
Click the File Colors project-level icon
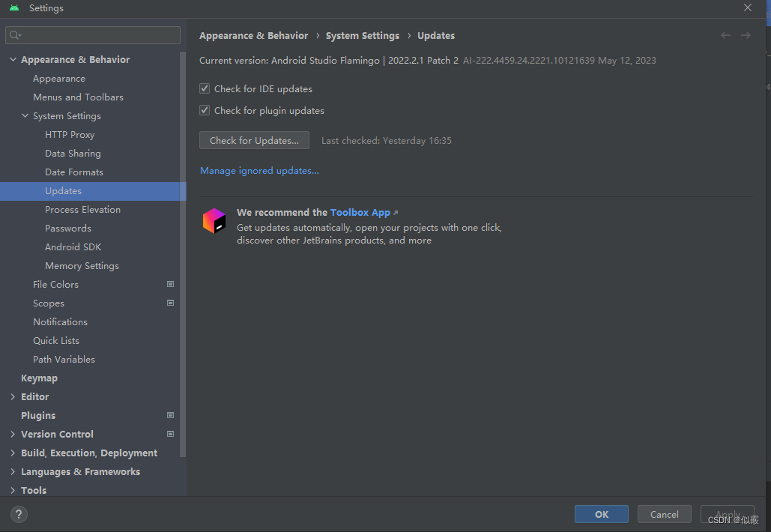tap(170, 284)
